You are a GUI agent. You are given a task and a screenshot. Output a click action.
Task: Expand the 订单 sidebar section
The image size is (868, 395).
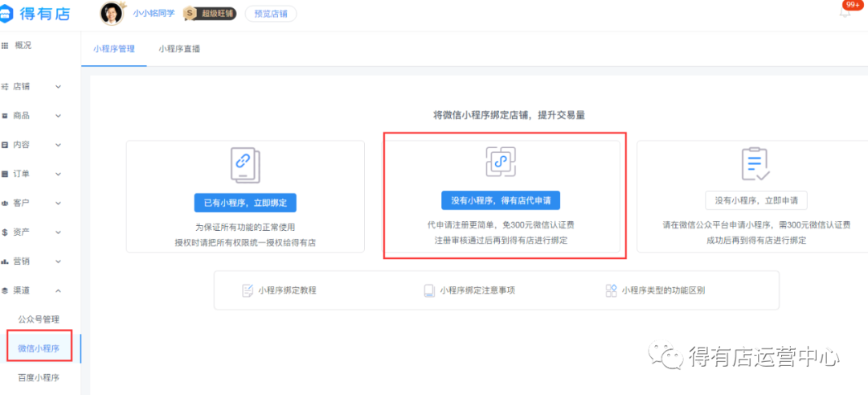(32, 174)
